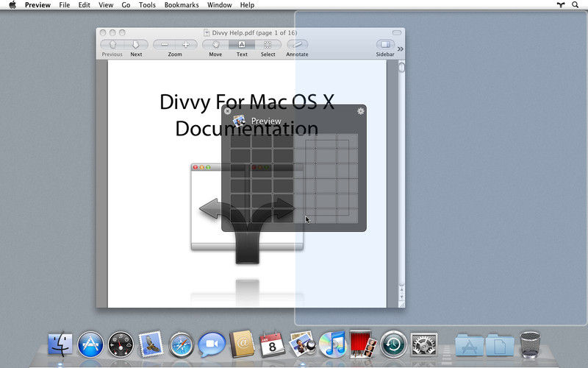
Task: Toggle the Sidebar button
Action: tap(385, 45)
